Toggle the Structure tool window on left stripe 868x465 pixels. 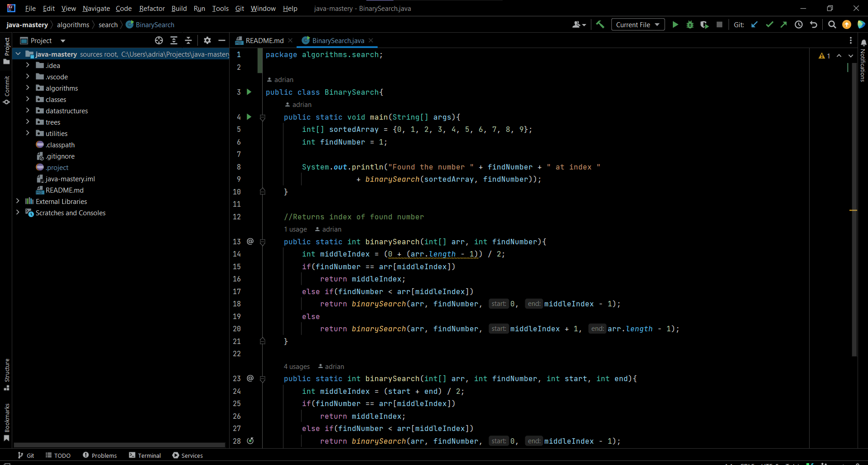tap(7, 374)
